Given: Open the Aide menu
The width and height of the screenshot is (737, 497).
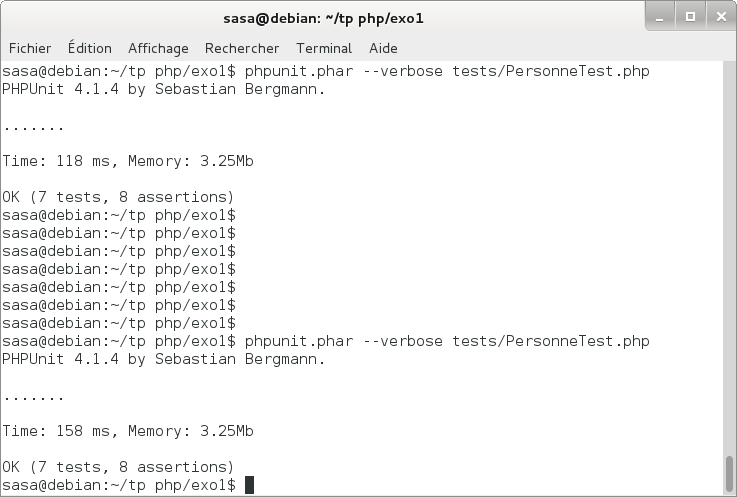Looking at the screenshot, I should pyautogui.click(x=383, y=48).
